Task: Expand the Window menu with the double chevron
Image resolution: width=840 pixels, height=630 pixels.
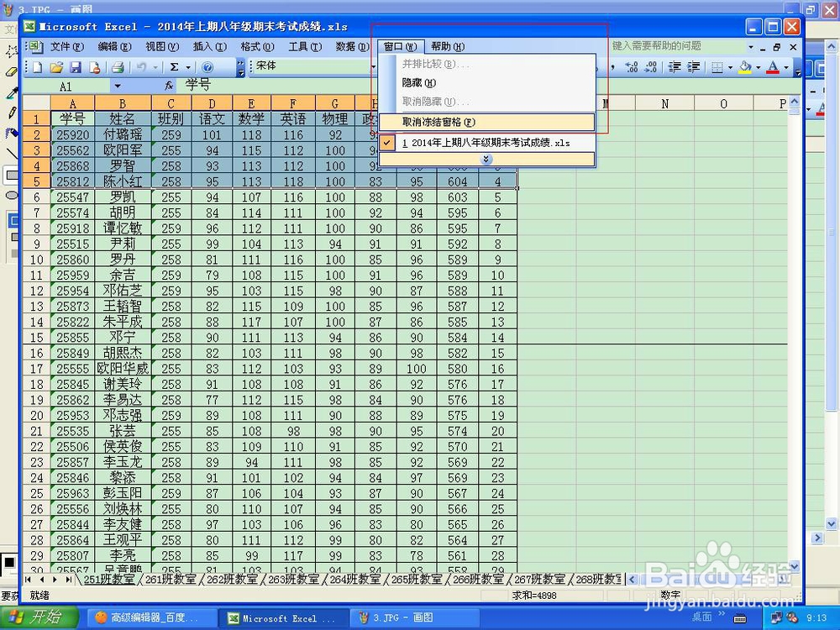Action: pyautogui.click(x=486, y=159)
